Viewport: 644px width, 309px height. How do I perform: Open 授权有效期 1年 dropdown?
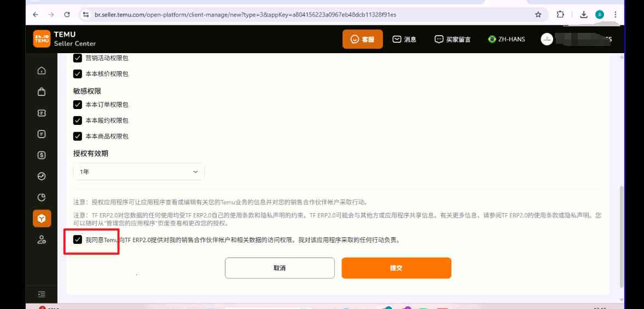tap(139, 171)
